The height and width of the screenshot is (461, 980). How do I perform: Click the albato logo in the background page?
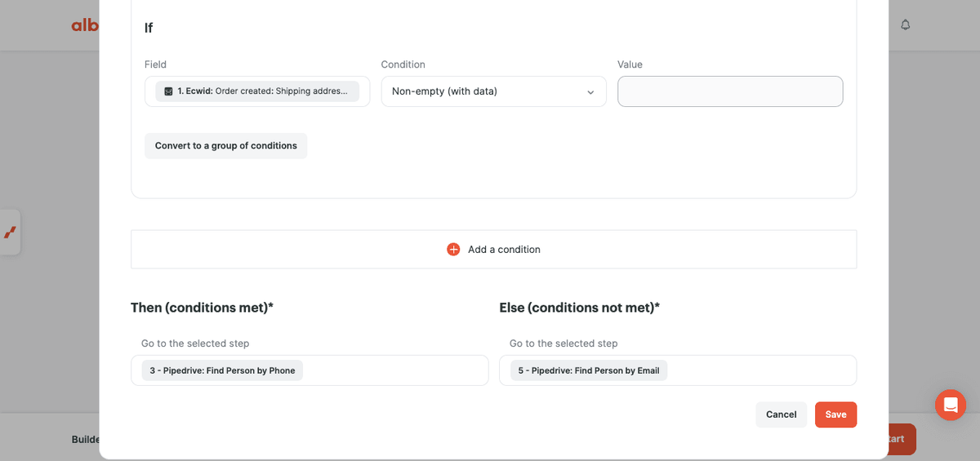[x=85, y=25]
